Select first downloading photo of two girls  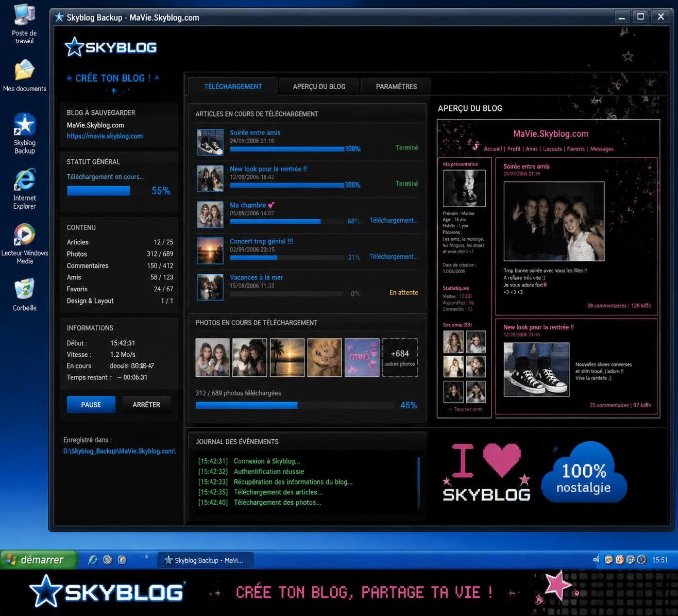pos(212,357)
